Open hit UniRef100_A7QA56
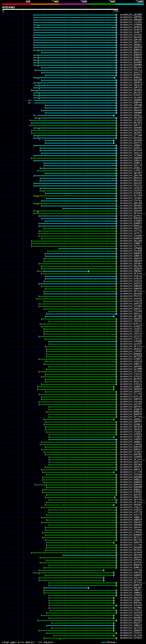Screen dimensions: 146x644 [131, 25]
